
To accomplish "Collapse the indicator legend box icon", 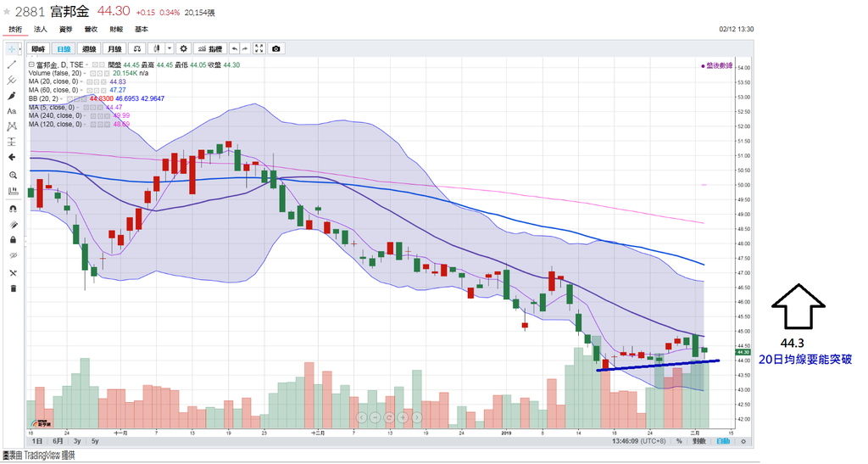I will pyautogui.click(x=31, y=64).
